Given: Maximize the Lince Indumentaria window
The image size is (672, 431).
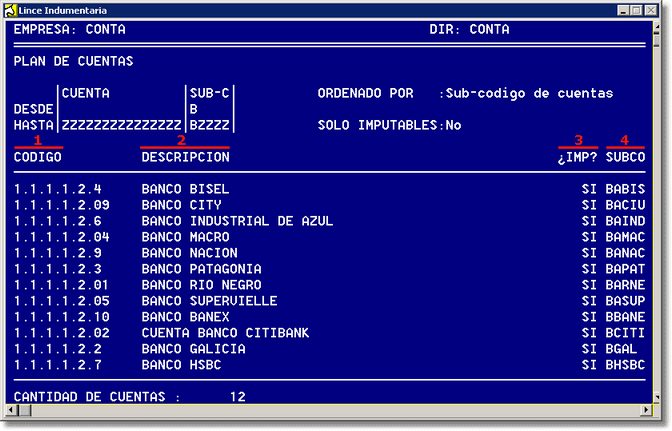Looking at the screenshot, I should [x=637, y=10].
